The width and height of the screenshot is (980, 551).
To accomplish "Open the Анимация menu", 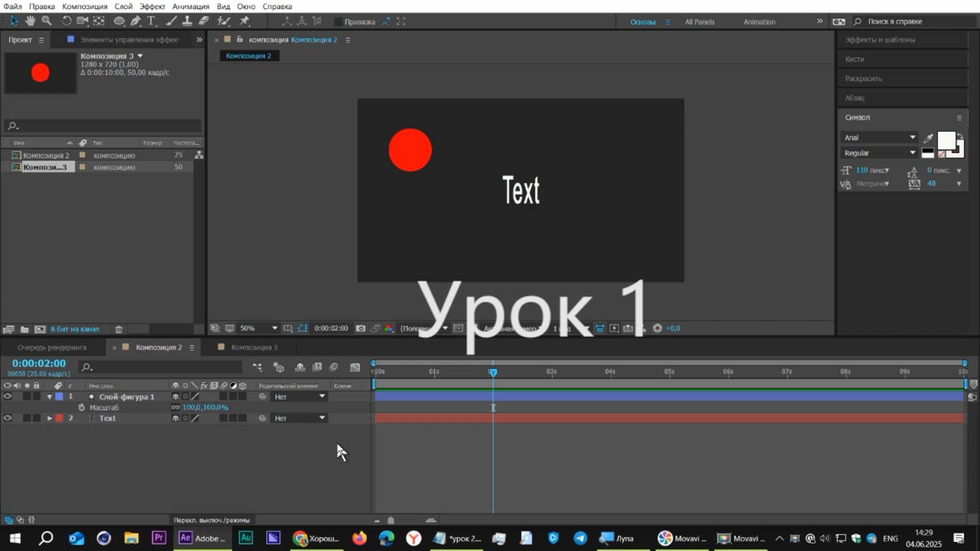I will (x=191, y=6).
